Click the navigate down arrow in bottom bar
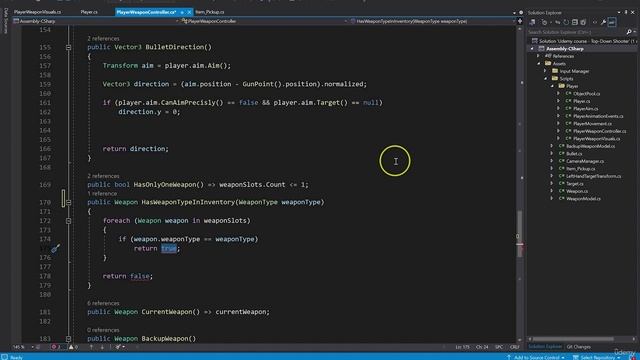This screenshot has width=640, height=360. 102,347
